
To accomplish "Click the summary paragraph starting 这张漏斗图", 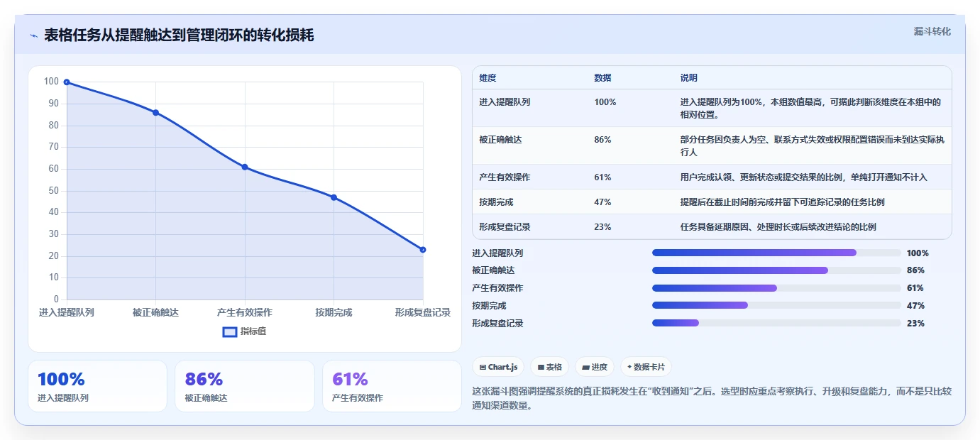I will (712, 398).
